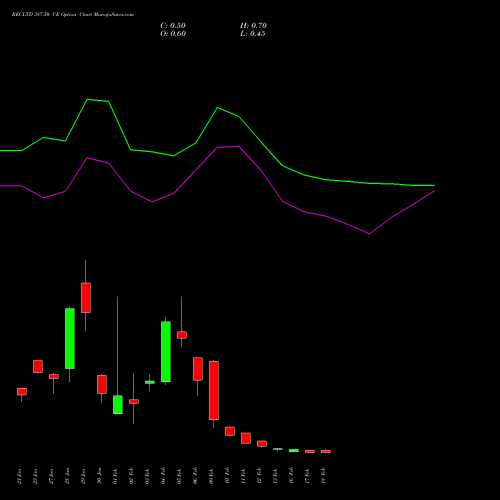This screenshot has height=500, width=500.
Task: Select the 28 Jan date label
Action: (67, 476)
